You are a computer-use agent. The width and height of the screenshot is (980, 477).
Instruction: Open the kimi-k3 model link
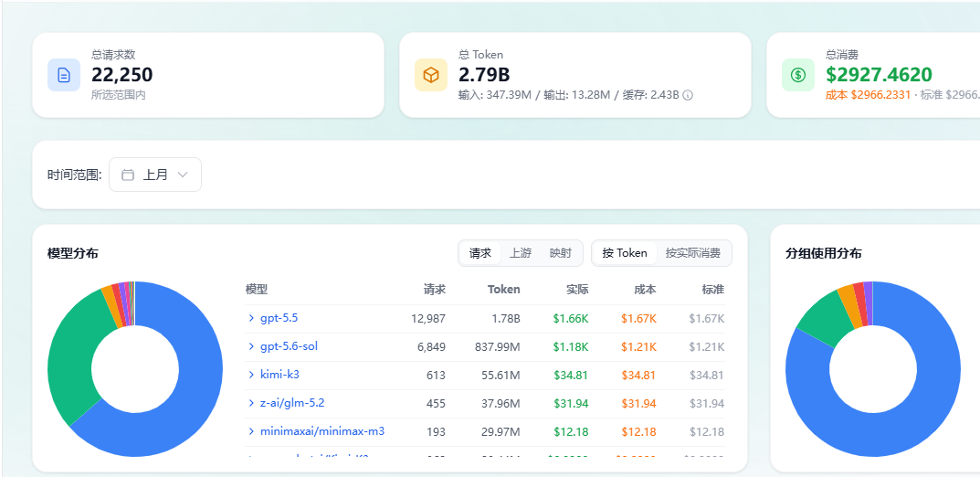(x=279, y=375)
